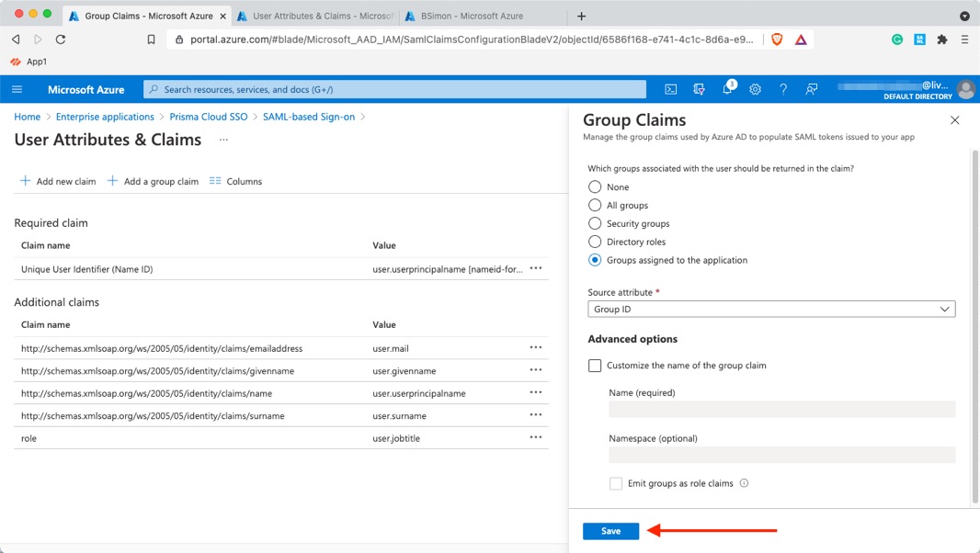The height and width of the screenshot is (553, 980).
Task: Click the Azure search resources field
Action: 395,89
